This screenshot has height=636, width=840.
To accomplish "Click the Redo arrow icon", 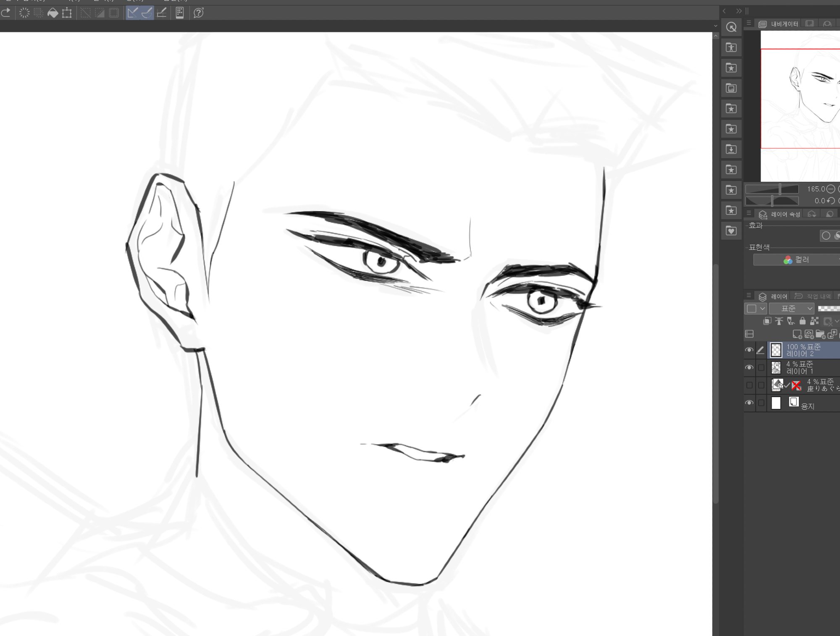I will pos(6,13).
